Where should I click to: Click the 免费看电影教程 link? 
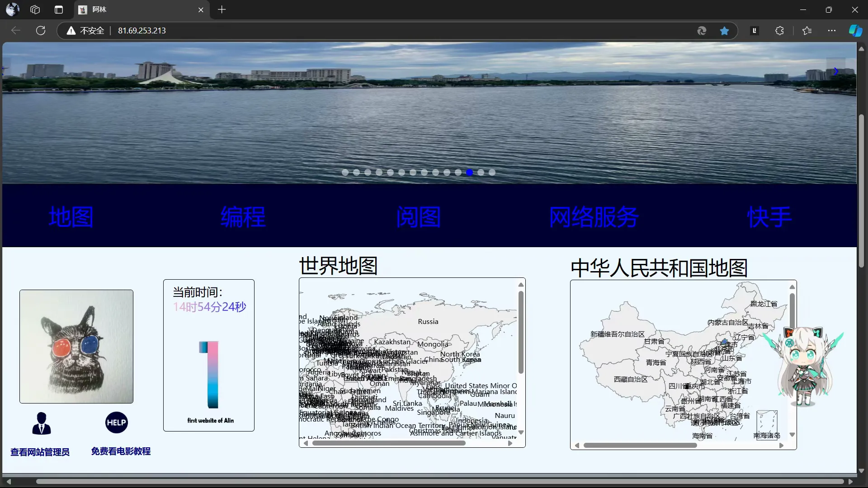coord(121,451)
